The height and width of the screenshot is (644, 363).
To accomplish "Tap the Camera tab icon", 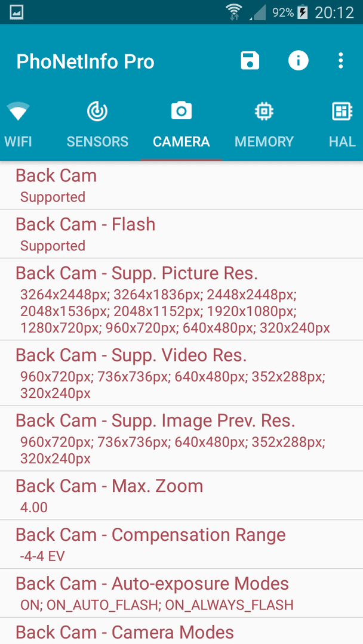I will 181,111.
